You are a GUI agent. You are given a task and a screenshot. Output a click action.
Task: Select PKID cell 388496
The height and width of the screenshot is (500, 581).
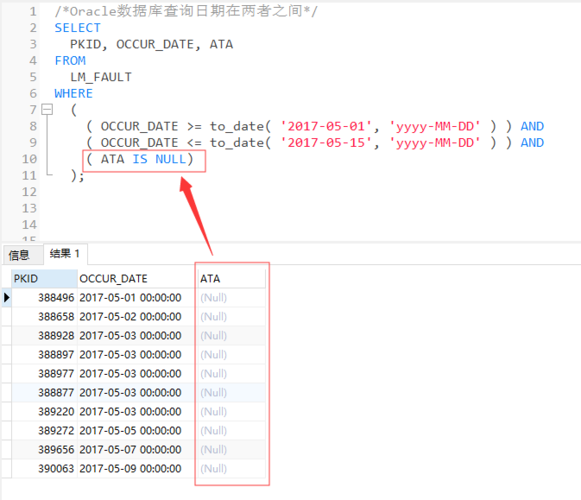(44, 298)
